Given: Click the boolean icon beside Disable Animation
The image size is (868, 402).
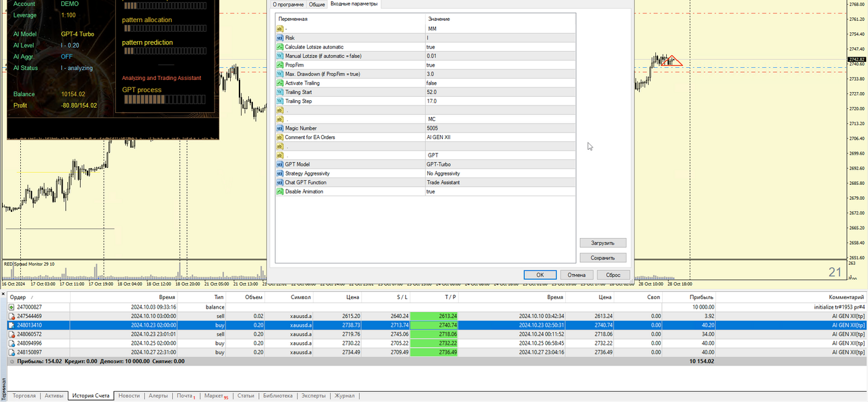Looking at the screenshot, I should pyautogui.click(x=280, y=191).
